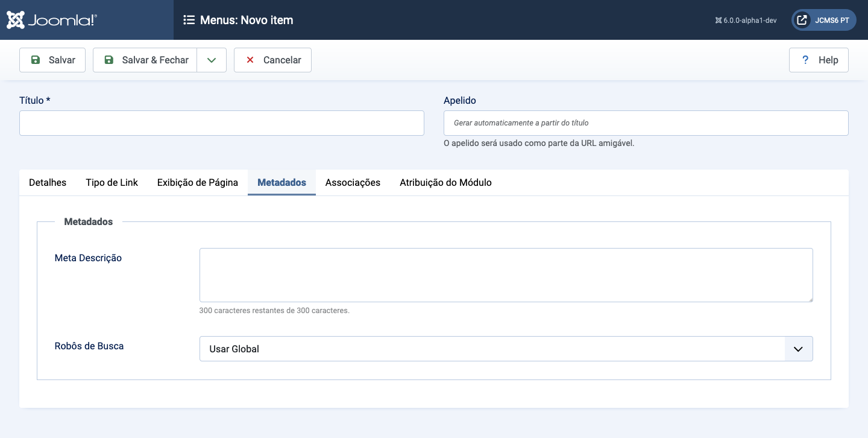Click the chevron on Usar Global select

[798, 349]
